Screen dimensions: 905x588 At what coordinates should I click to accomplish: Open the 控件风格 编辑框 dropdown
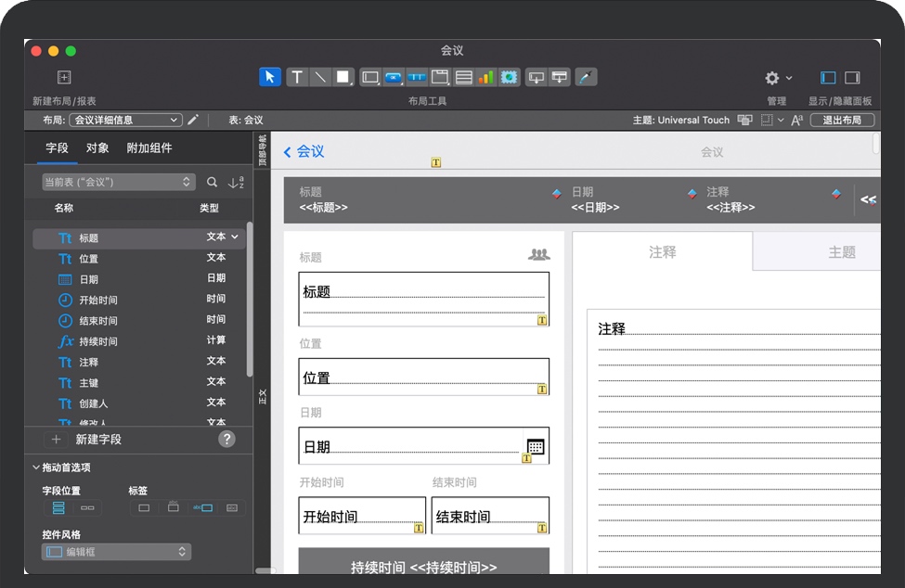[116, 552]
